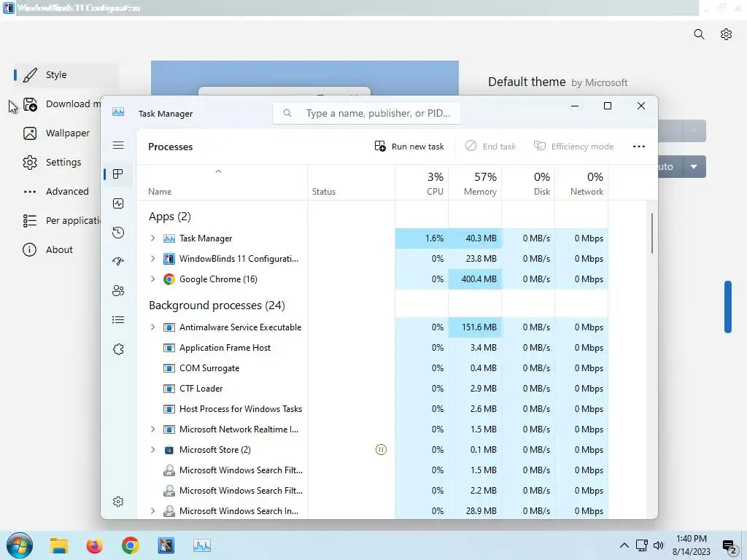Open clock showing 1:40 PM
The height and width of the screenshot is (560, 747).
pyautogui.click(x=692, y=545)
